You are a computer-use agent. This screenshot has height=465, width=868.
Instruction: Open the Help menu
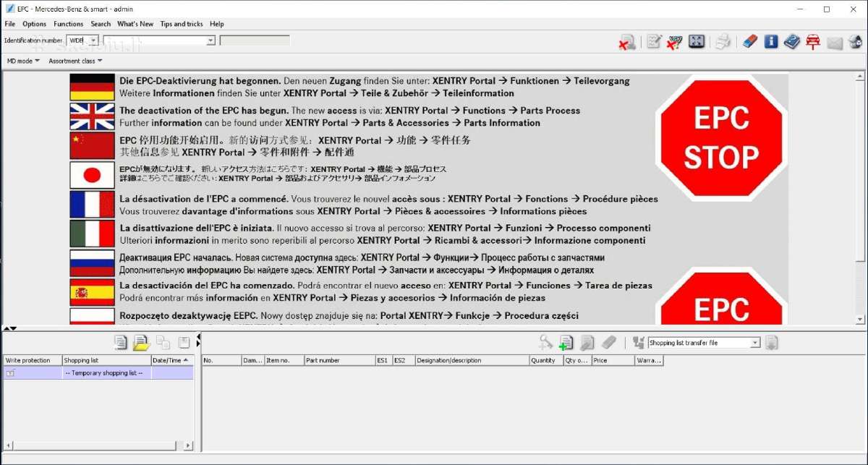217,24
